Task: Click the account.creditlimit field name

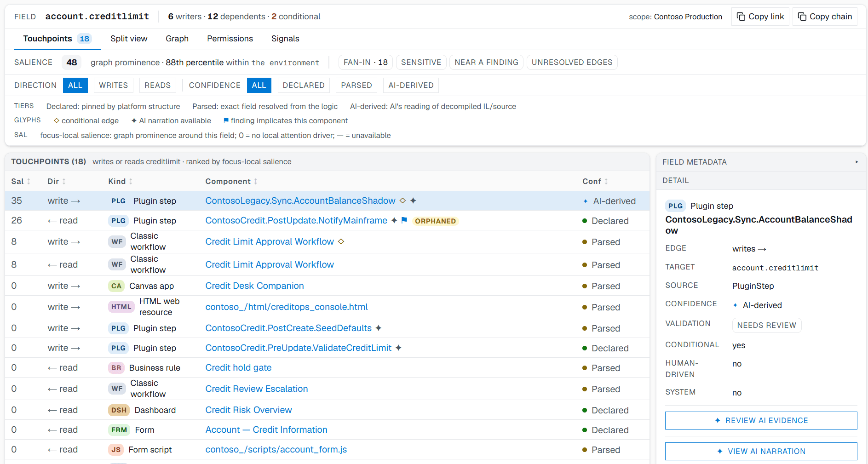Action: 97,17
